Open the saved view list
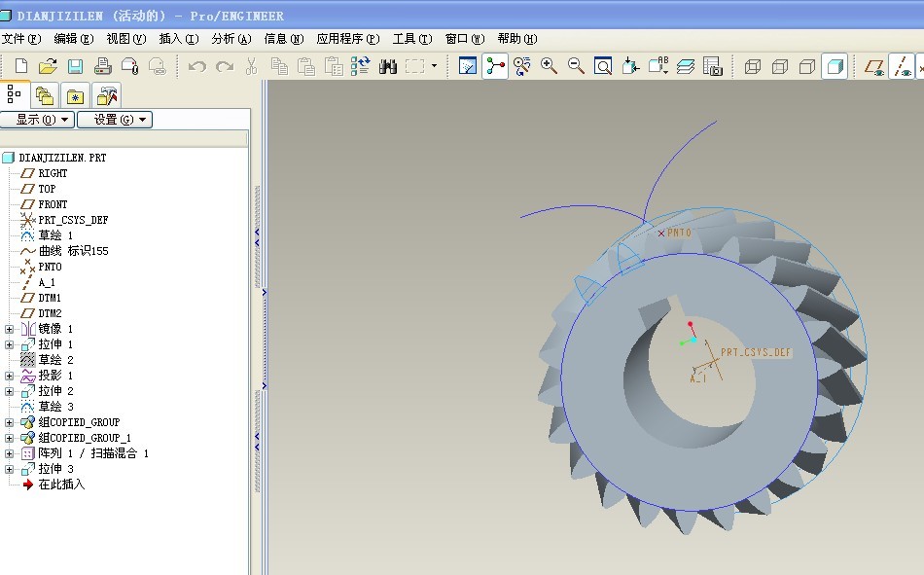 657,66
